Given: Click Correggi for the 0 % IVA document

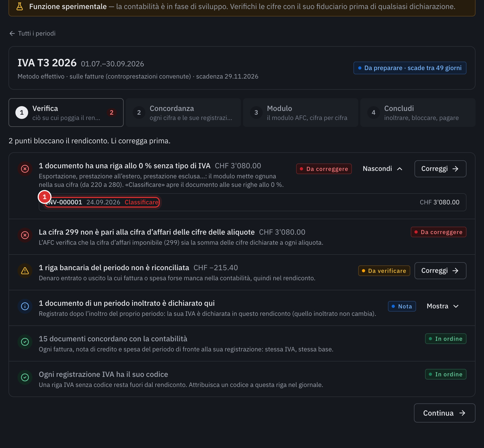Looking at the screenshot, I should [x=440, y=169].
